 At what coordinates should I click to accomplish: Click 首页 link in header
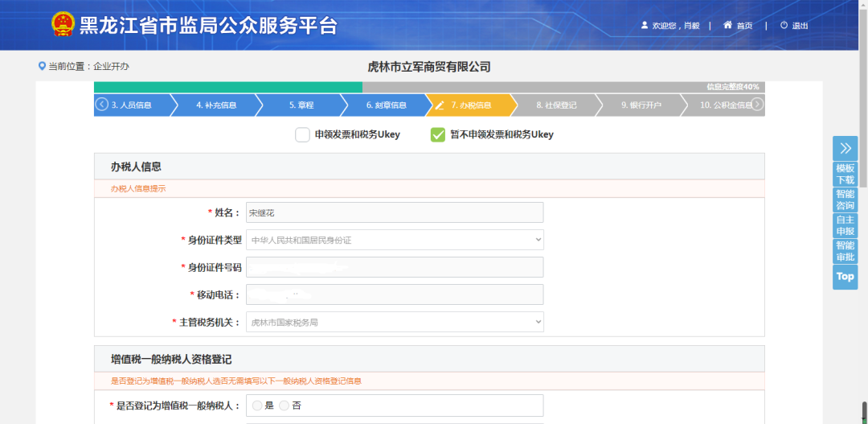[x=744, y=26]
